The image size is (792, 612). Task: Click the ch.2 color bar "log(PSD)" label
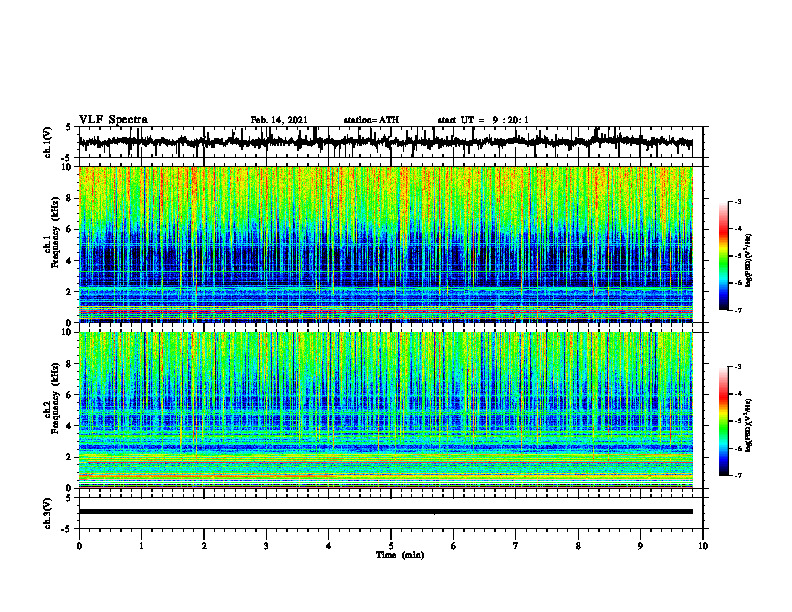(750, 424)
